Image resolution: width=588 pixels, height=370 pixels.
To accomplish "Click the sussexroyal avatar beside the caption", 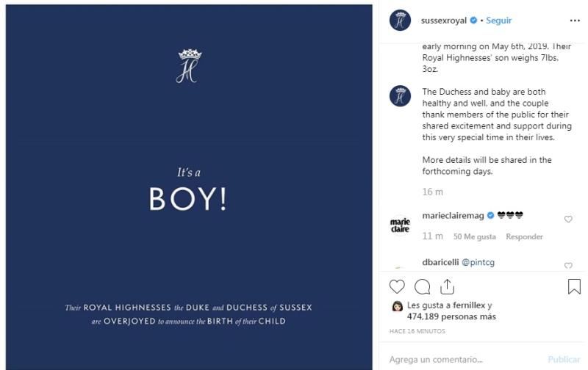I will tap(400, 96).
